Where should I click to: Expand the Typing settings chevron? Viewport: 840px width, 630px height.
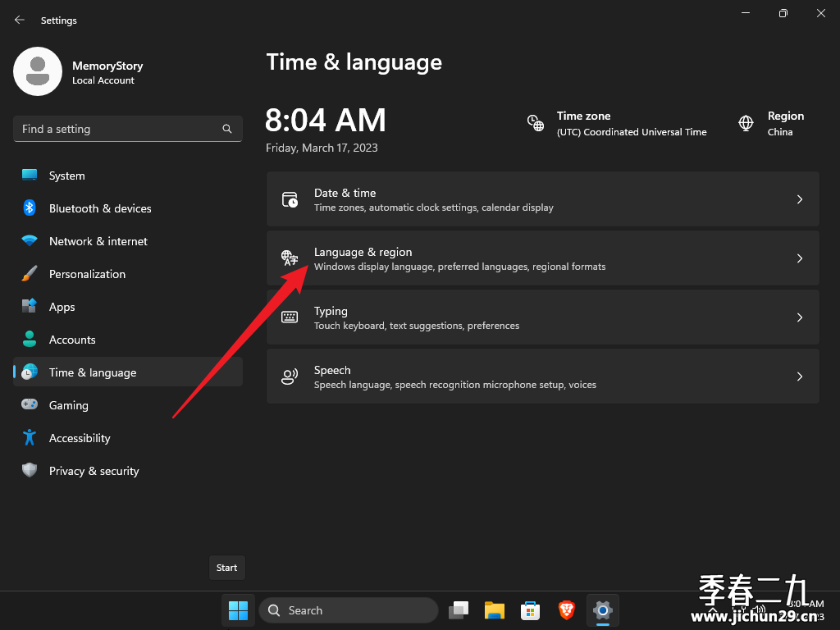799,317
